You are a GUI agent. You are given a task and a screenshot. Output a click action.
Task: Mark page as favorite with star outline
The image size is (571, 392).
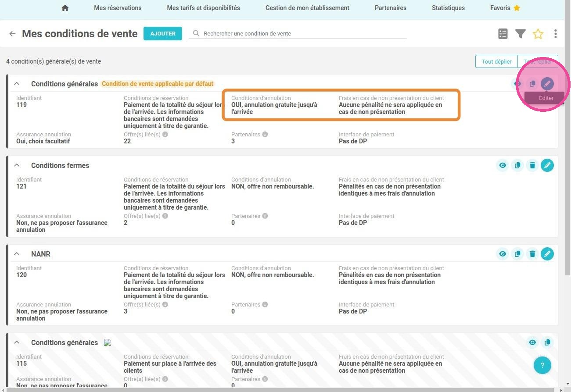[538, 34]
